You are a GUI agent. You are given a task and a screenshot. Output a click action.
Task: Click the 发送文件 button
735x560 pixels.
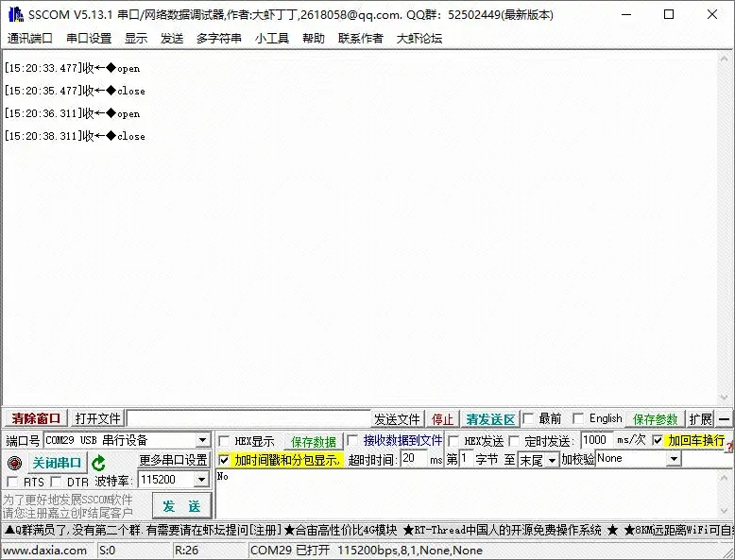(397, 419)
